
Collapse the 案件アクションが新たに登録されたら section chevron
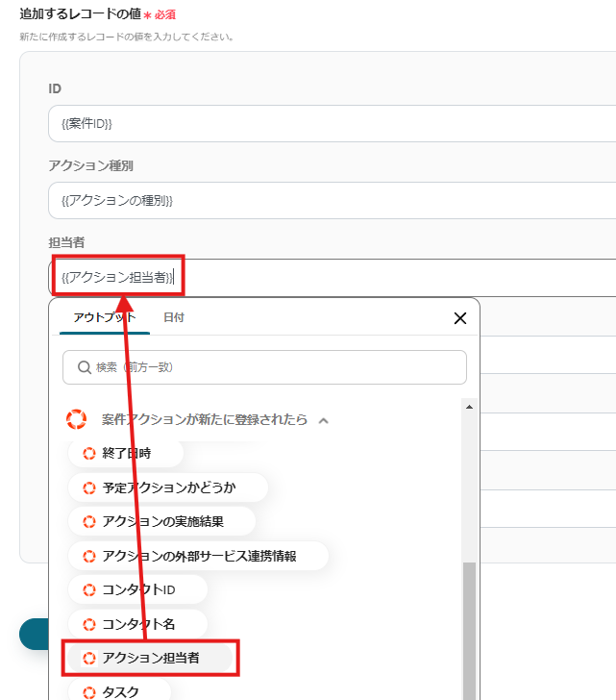pyautogui.click(x=324, y=420)
